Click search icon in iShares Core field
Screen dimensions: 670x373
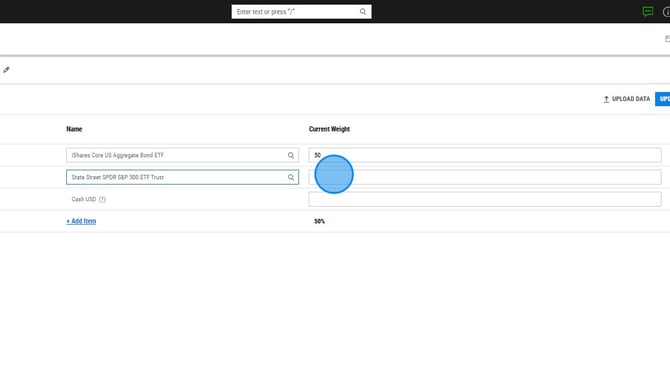(x=291, y=156)
